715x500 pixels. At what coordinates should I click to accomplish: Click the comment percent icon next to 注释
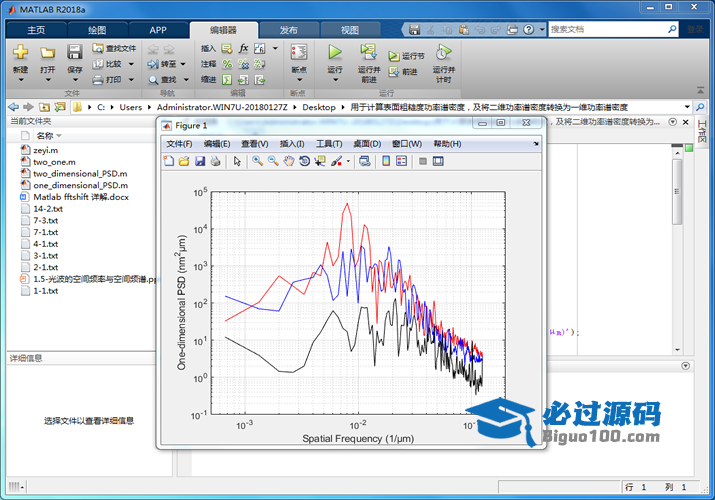click(227, 64)
